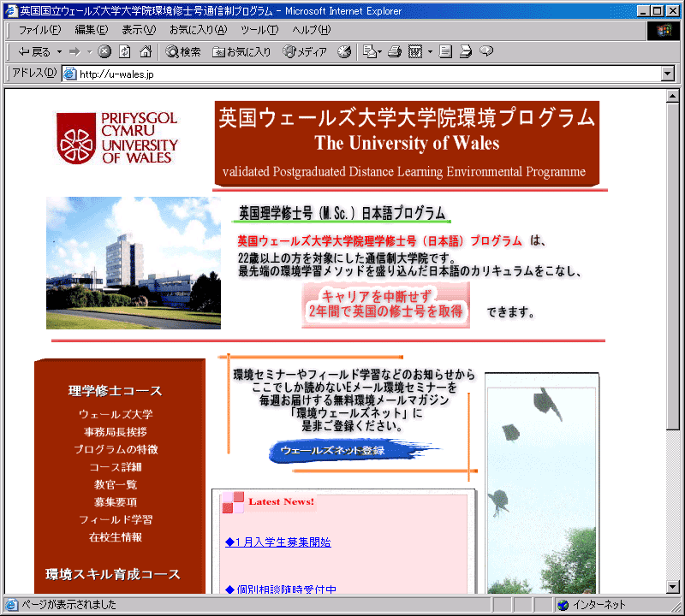
Task: Click the University of Wales logo
Action: pyautogui.click(x=117, y=138)
